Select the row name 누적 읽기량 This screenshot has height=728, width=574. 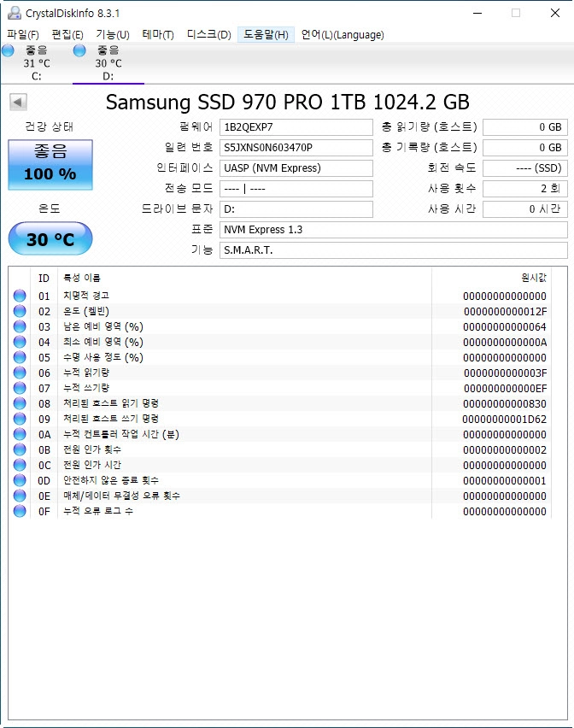86,373
